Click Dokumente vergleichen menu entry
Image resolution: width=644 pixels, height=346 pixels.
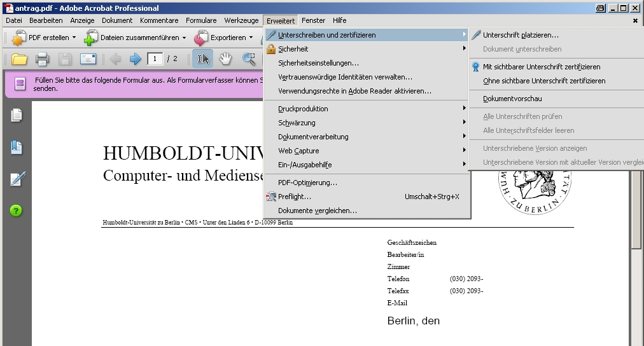pos(317,211)
